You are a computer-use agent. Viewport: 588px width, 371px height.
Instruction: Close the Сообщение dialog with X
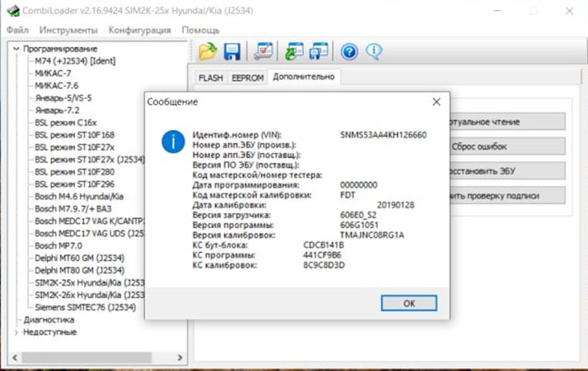click(x=436, y=102)
